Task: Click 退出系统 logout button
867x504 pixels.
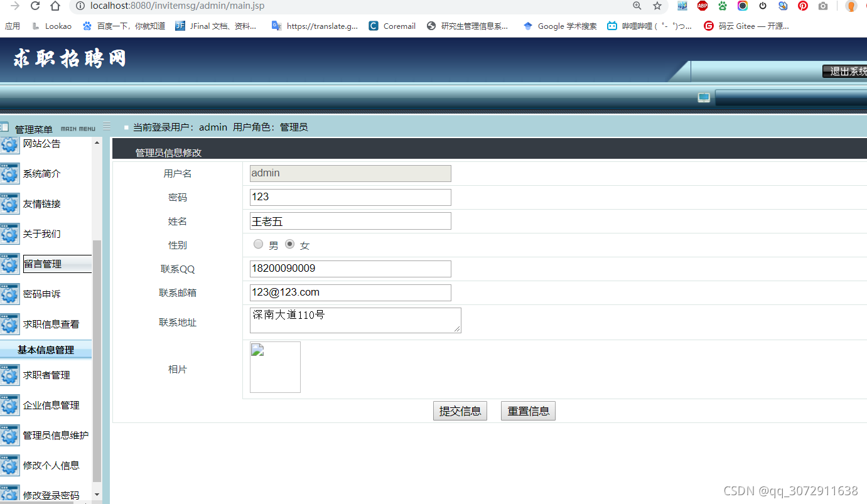Action: [x=845, y=72]
